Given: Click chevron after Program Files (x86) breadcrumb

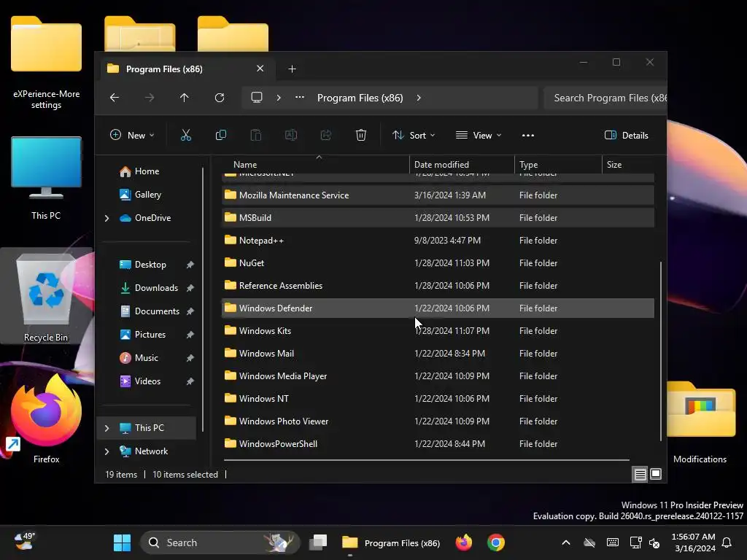Looking at the screenshot, I should 419,98.
